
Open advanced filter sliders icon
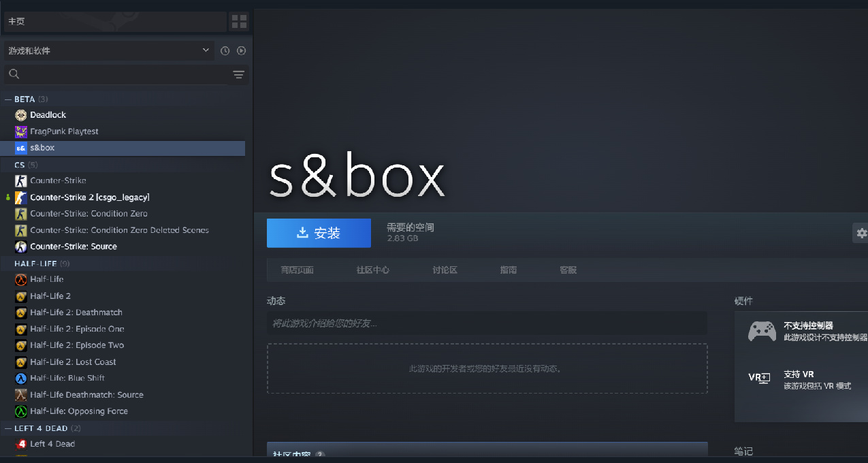tap(238, 74)
